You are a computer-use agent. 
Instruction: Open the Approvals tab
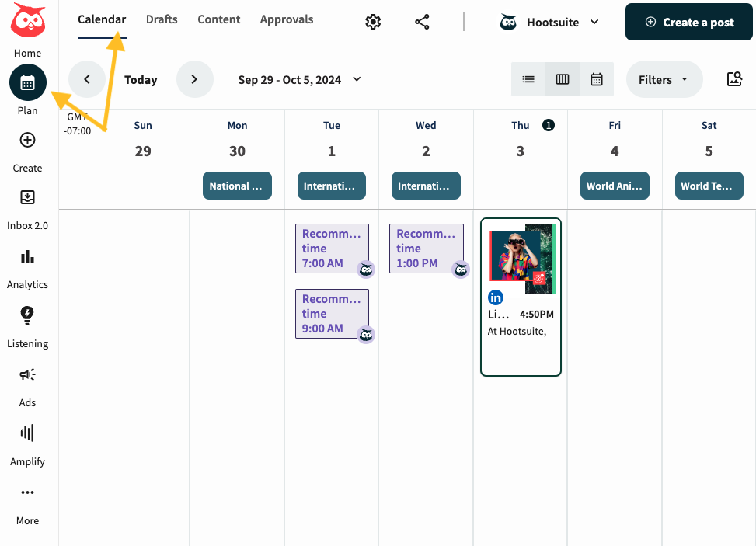[x=287, y=19]
